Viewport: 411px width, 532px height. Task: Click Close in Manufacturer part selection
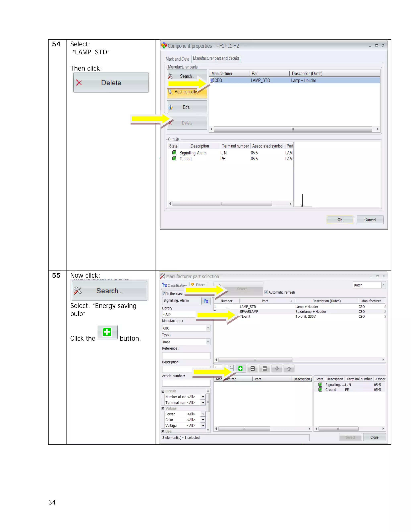tap(374, 437)
